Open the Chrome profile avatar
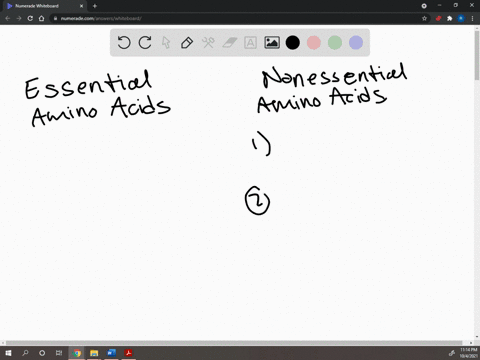 (461, 18)
